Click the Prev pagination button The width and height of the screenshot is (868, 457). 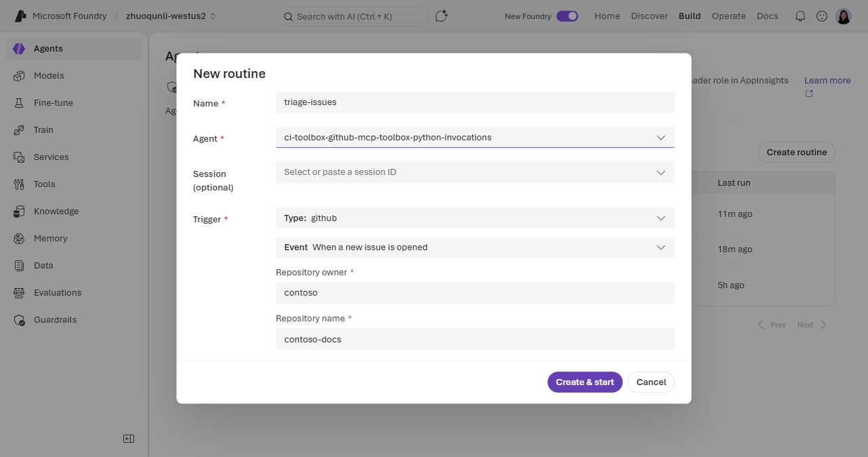(x=772, y=325)
